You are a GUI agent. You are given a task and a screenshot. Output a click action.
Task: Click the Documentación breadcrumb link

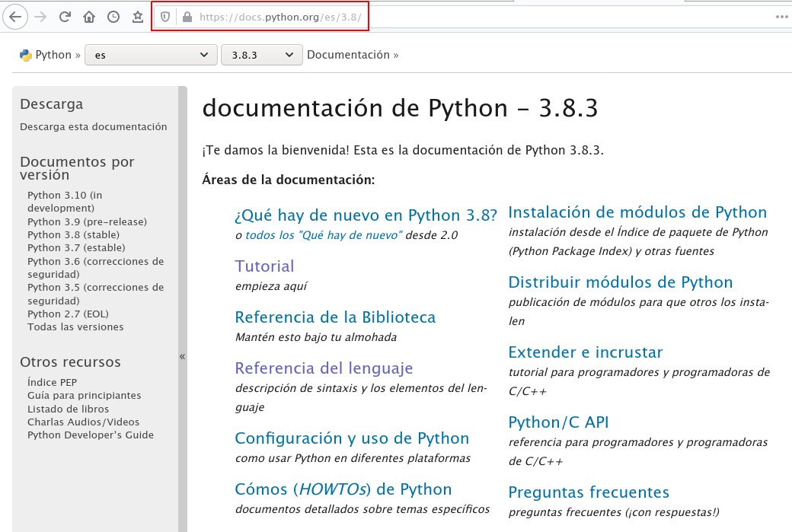[x=348, y=55]
